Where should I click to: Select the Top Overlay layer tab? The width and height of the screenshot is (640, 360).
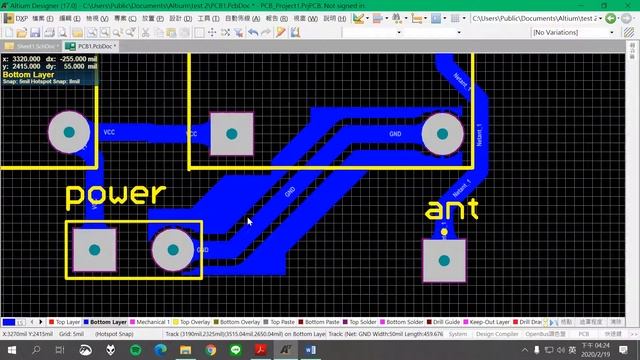pyautogui.click(x=191, y=322)
